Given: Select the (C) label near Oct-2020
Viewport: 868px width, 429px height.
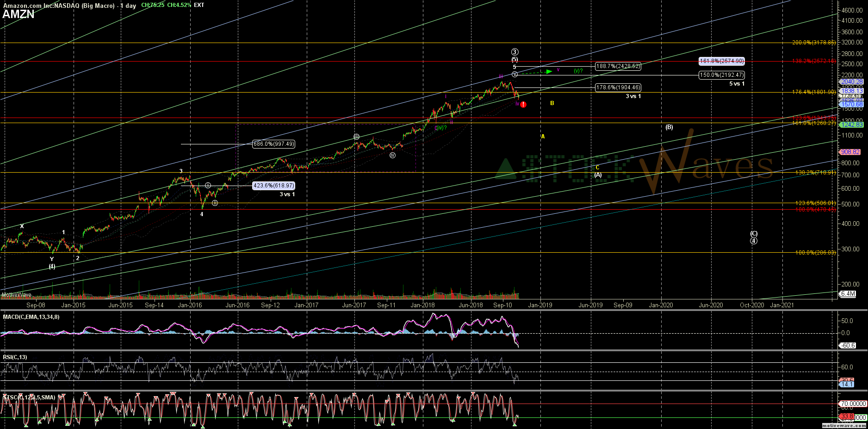Looking at the screenshot, I should coord(754,234).
